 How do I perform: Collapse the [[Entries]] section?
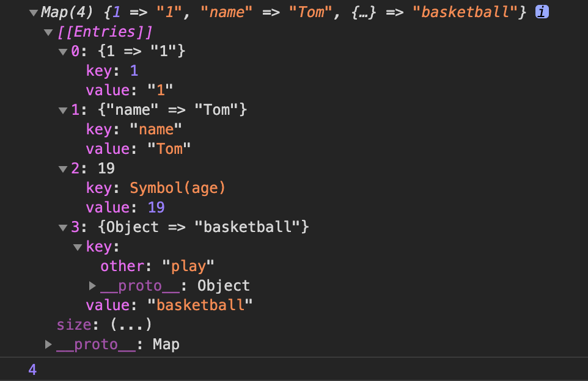tap(48, 32)
